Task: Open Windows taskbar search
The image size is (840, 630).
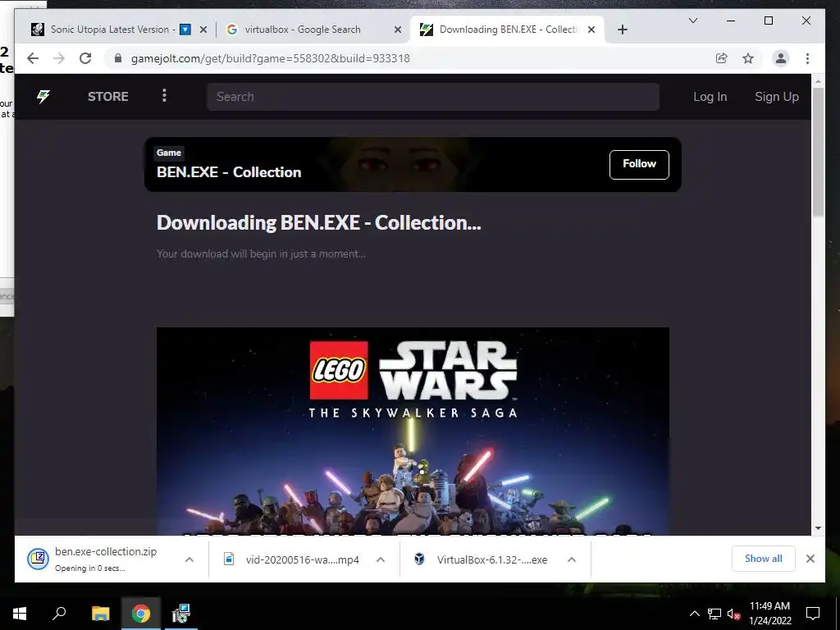Action: click(x=59, y=614)
